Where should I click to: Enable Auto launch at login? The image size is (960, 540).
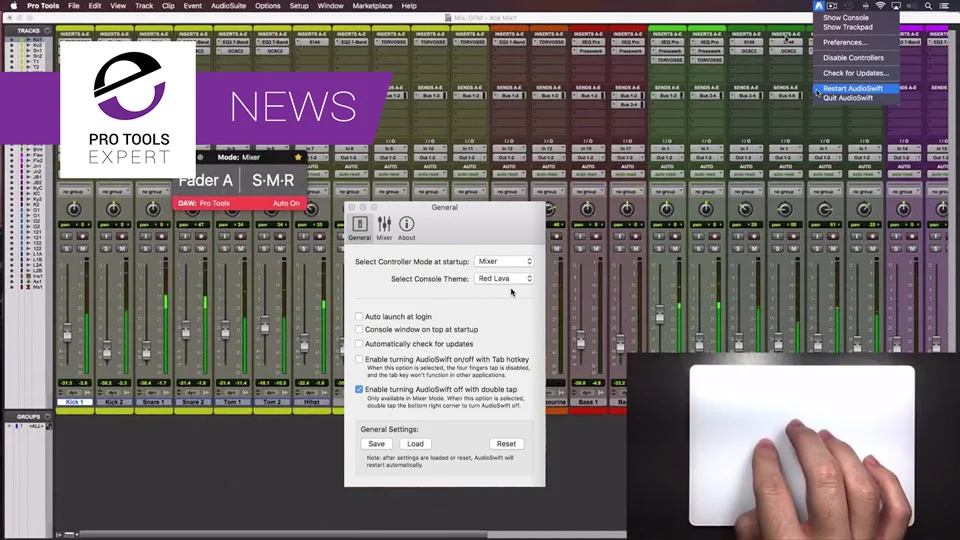click(x=359, y=317)
